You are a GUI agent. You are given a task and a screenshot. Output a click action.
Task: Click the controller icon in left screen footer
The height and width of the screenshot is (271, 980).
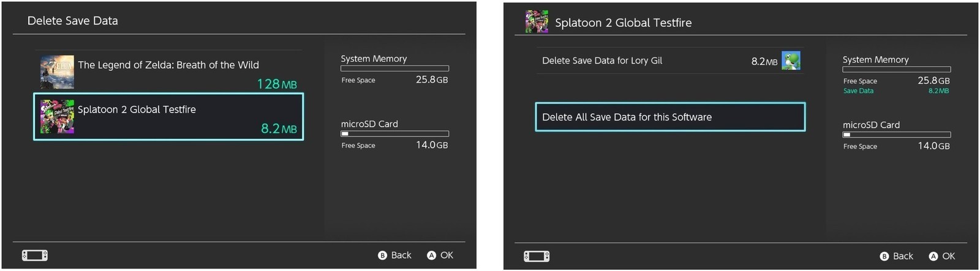(35, 255)
